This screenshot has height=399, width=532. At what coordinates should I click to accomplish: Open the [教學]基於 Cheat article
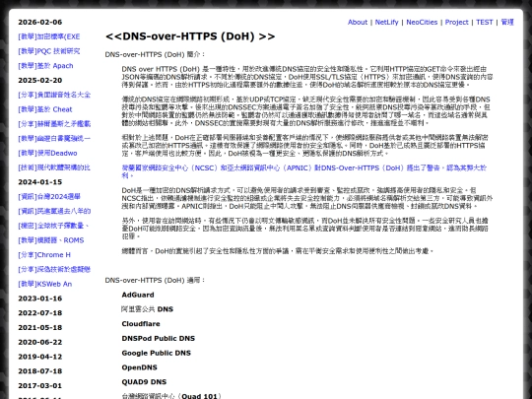(45, 109)
